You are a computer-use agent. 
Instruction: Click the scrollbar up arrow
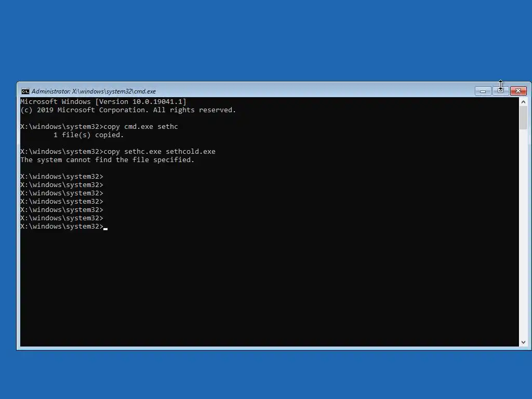pos(523,102)
